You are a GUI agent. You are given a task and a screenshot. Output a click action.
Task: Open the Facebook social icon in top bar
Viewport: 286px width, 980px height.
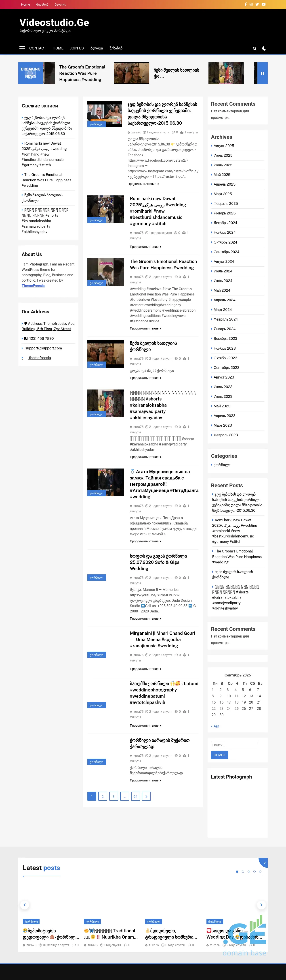pyautogui.click(x=245, y=4)
